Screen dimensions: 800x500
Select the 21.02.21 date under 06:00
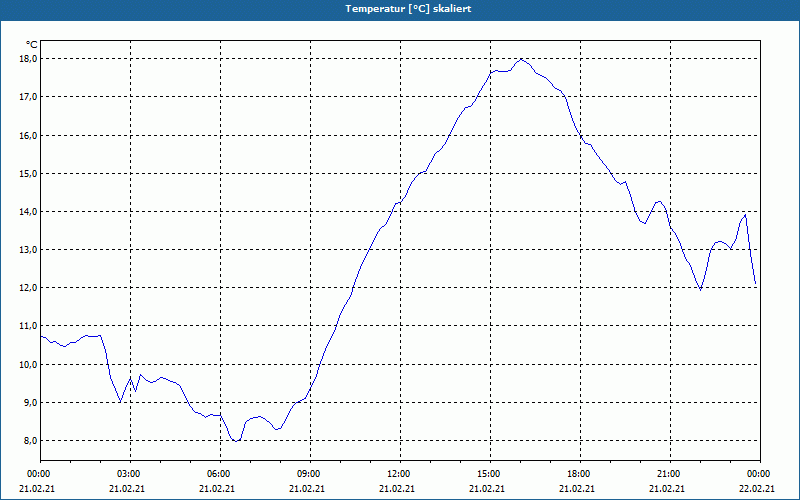(x=217, y=488)
